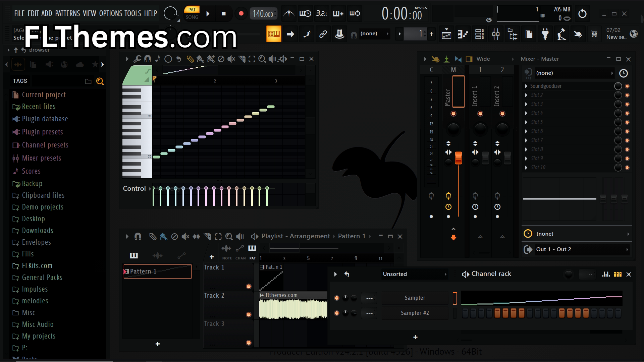Screen dimensions: 644x362
Task: Open the FILE menu
Action: pyautogui.click(x=19, y=13)
